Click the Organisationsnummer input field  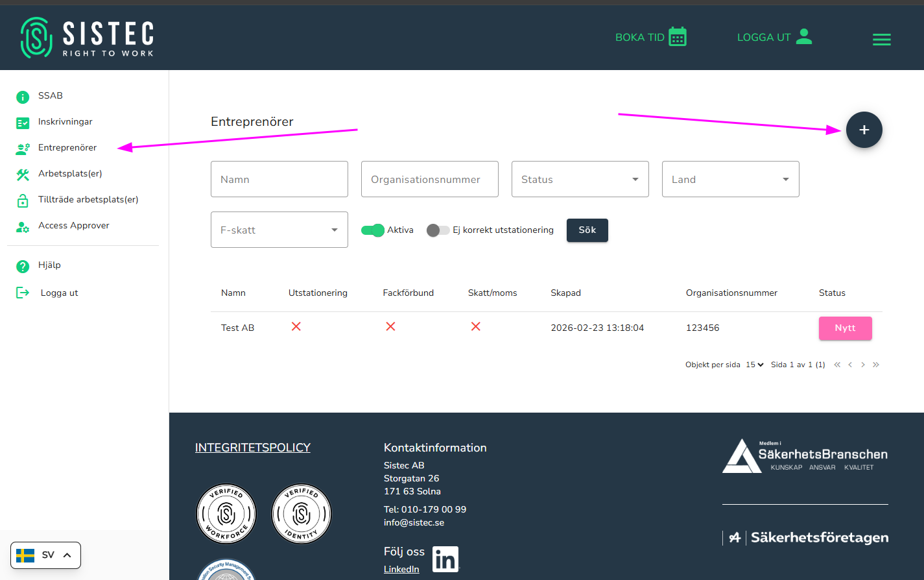click(x=430, y=179)
